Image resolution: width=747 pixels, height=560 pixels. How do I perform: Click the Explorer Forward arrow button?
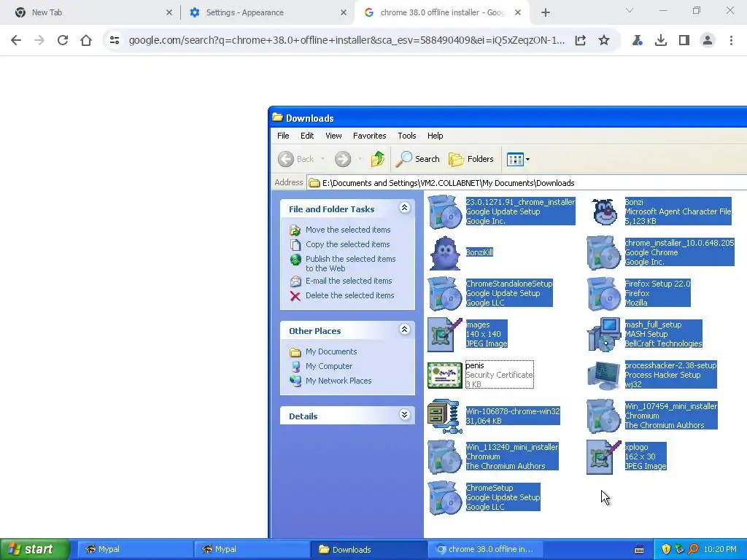(x=343, y=159)
